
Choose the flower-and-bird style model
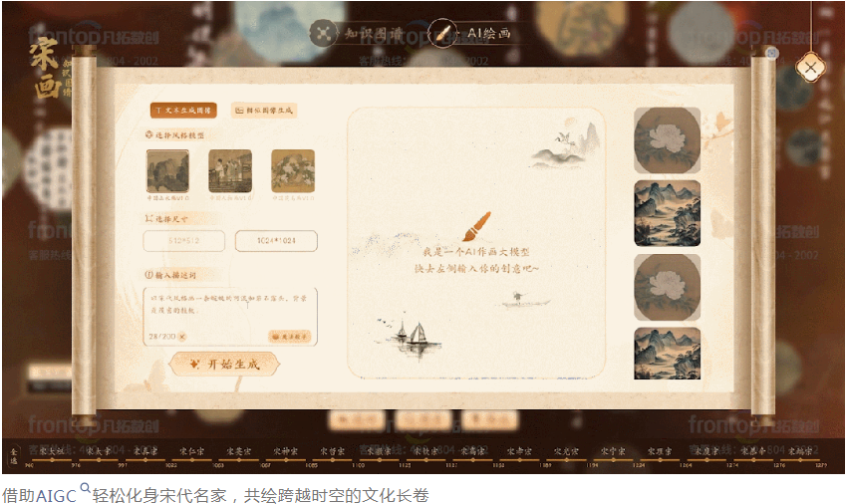coord(293,171)
